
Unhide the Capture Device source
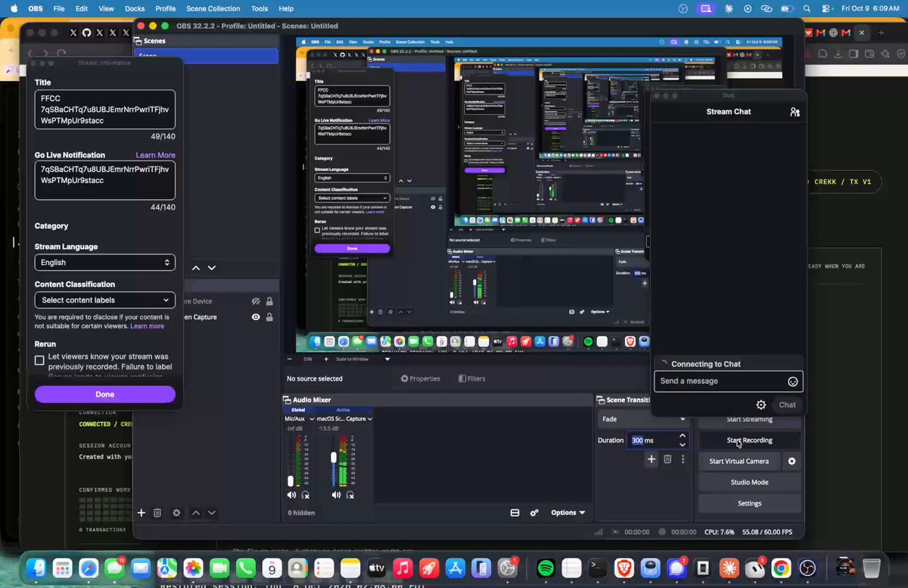click(x=256, y=300)
